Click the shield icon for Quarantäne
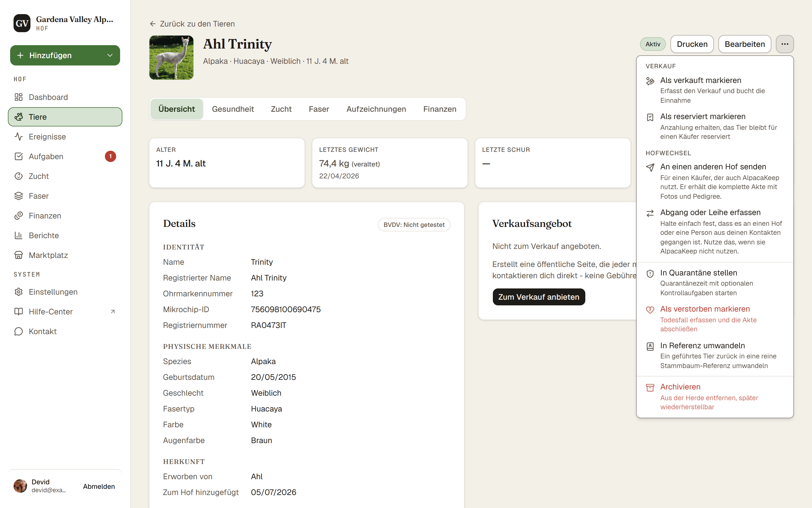Image resolution: width=812 pixels, height=508 pixels. (650, 273)
